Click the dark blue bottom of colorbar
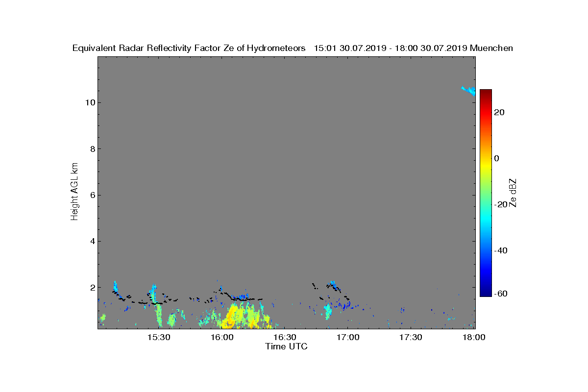The image size is (588, 392). click(x=486, y=293)
